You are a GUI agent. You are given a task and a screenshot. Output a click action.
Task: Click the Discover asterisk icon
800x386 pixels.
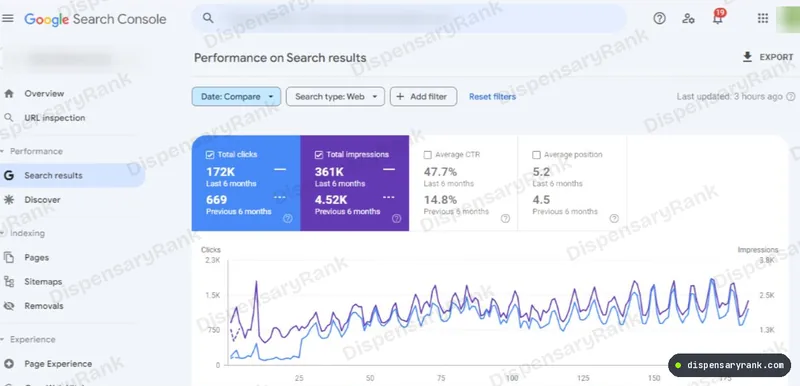9,200
